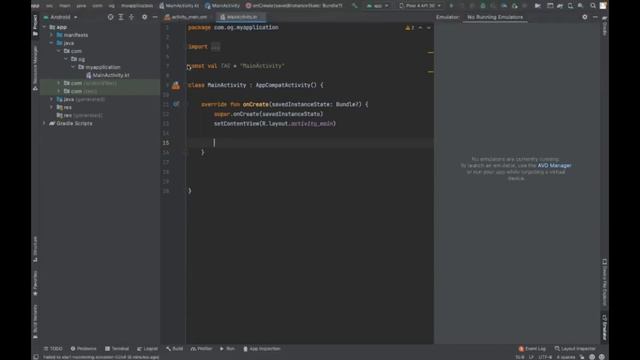
Task: Click the myapplication breadcrumb in navigation bar
Action: (x=137, y=6)
